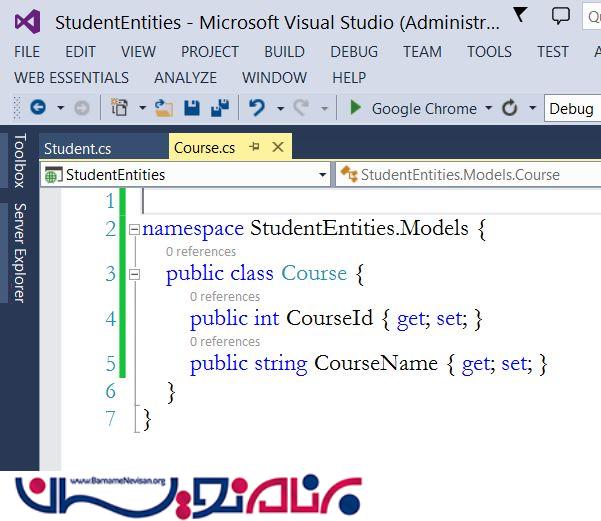Save the current file with Save icon

pyautogui.click(x=192, y=108)
